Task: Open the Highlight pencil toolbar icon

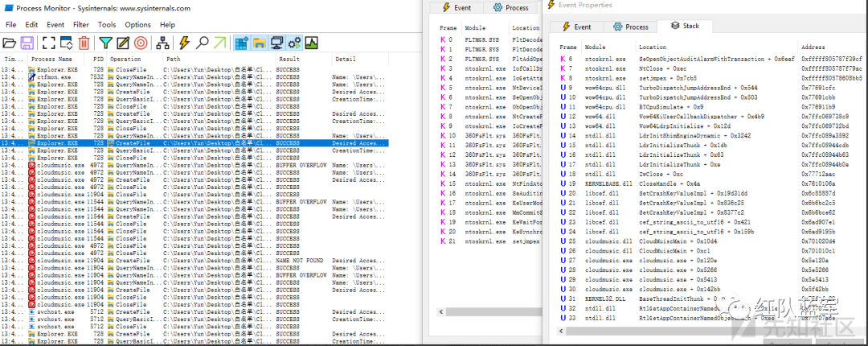Action: (123, 42)
